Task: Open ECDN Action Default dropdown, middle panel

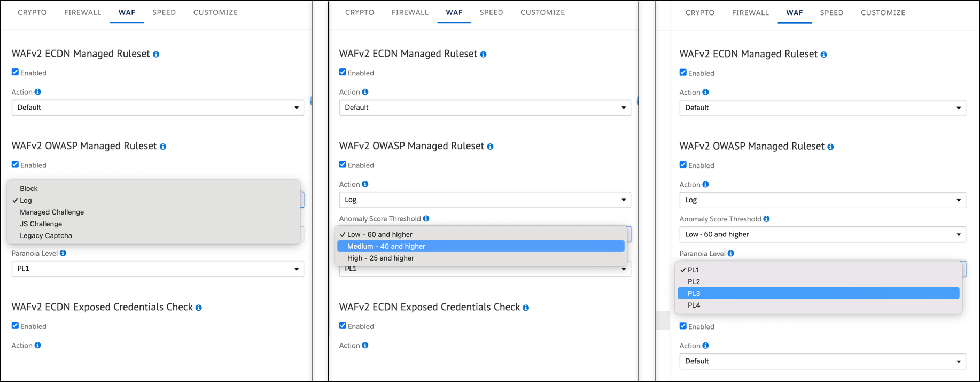Action: [x=485, y=108]
